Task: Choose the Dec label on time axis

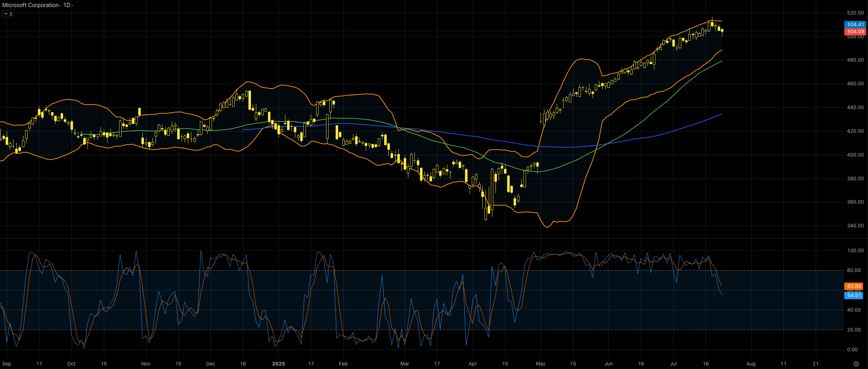Action: (x=211, y=364)
